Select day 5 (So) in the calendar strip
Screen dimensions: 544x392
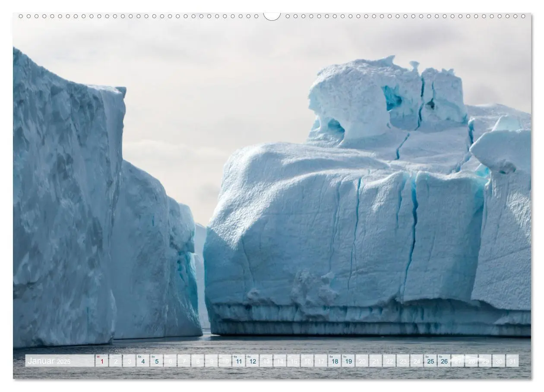pyautogui.click(x=157, y=361)
